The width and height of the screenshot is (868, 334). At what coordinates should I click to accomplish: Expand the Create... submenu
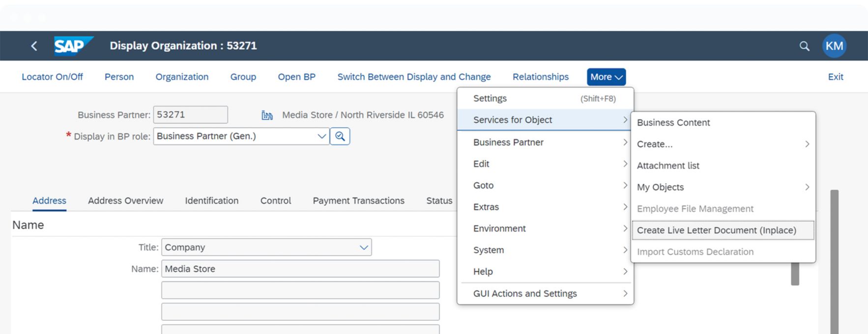pos(723,144)
